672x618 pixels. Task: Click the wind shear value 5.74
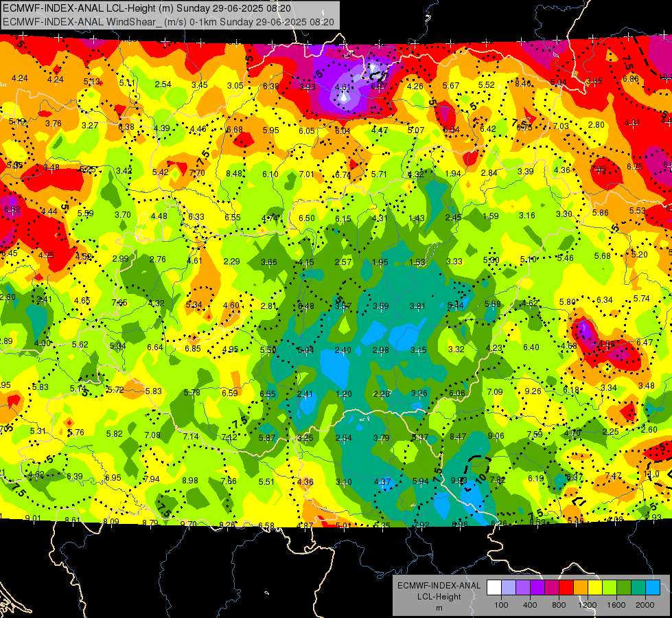[x=642, y=299]
